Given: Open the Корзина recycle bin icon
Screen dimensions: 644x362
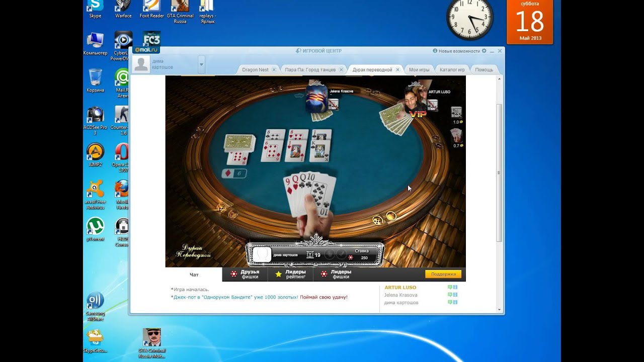Looking at the screenshot, I should (95, 80).
